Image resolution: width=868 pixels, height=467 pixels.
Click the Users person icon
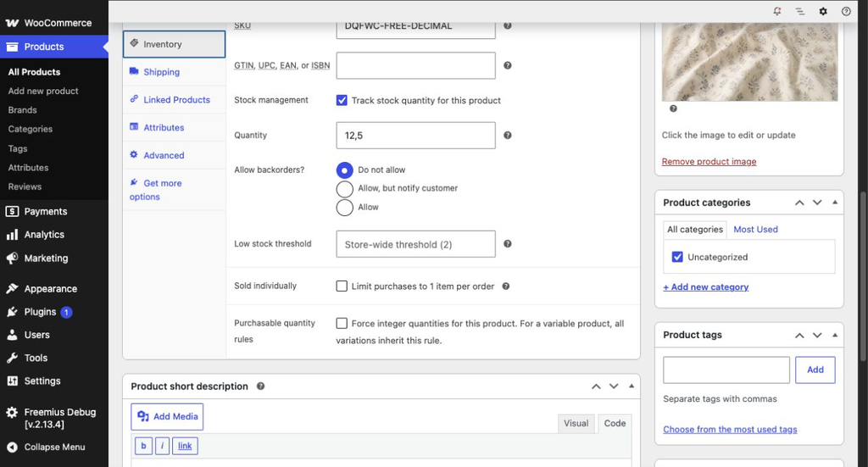pos(12,335)
